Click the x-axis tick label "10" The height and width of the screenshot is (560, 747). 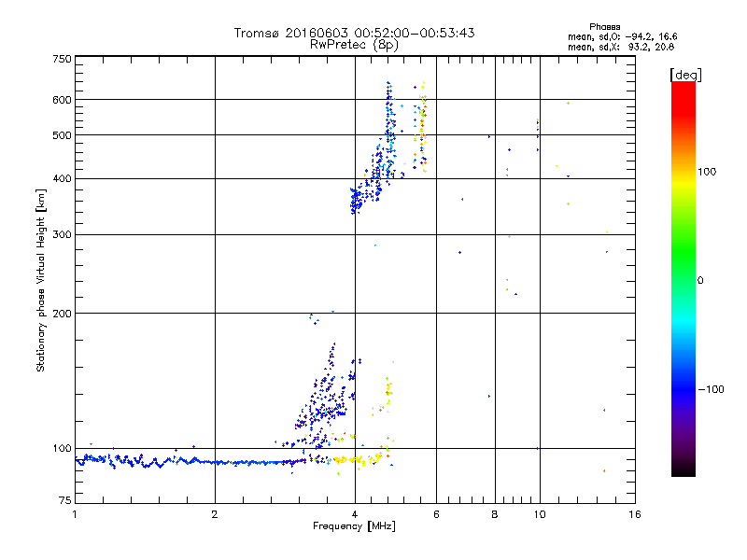[540, 514]
